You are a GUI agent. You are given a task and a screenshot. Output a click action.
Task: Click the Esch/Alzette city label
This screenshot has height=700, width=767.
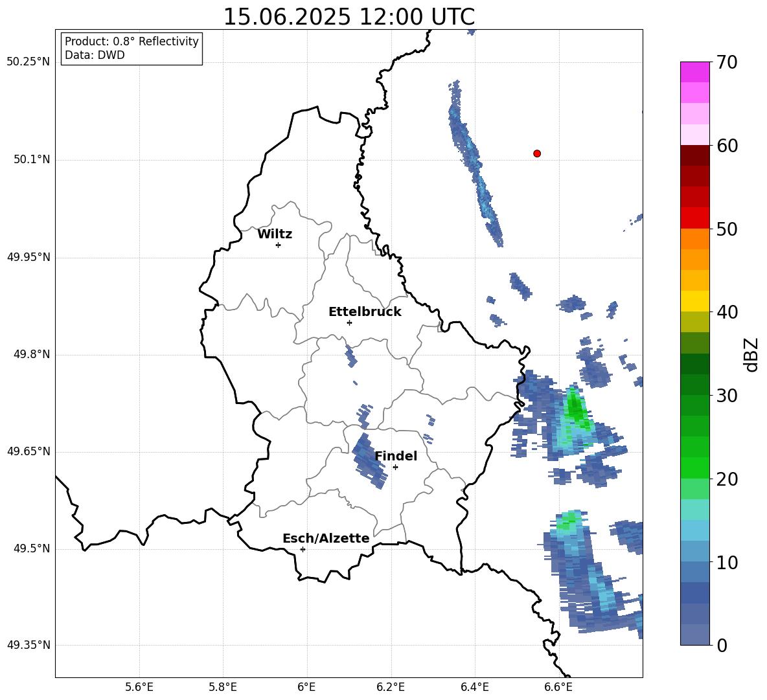click(326, 538)
